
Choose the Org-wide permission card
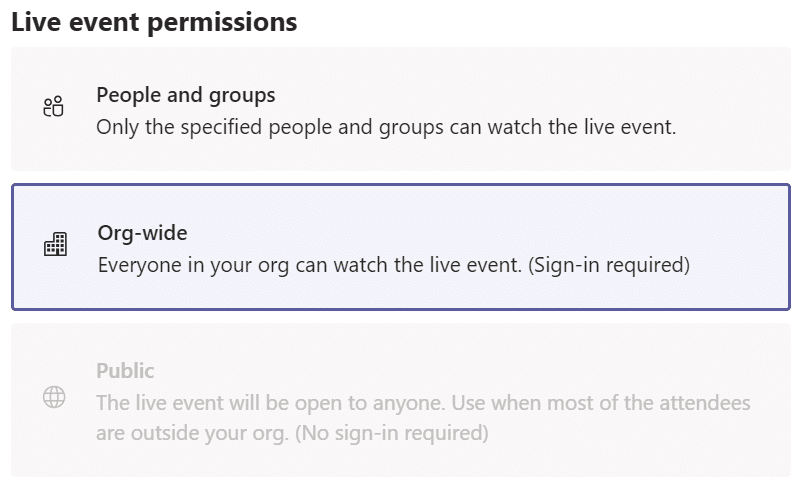[401, 247]
